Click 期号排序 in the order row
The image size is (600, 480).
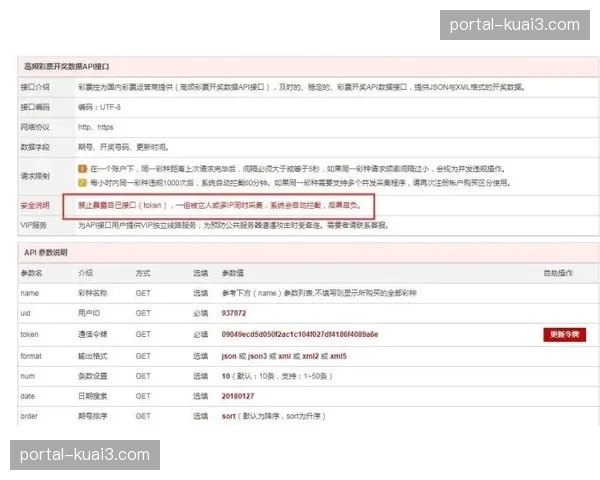pos(93,416)
